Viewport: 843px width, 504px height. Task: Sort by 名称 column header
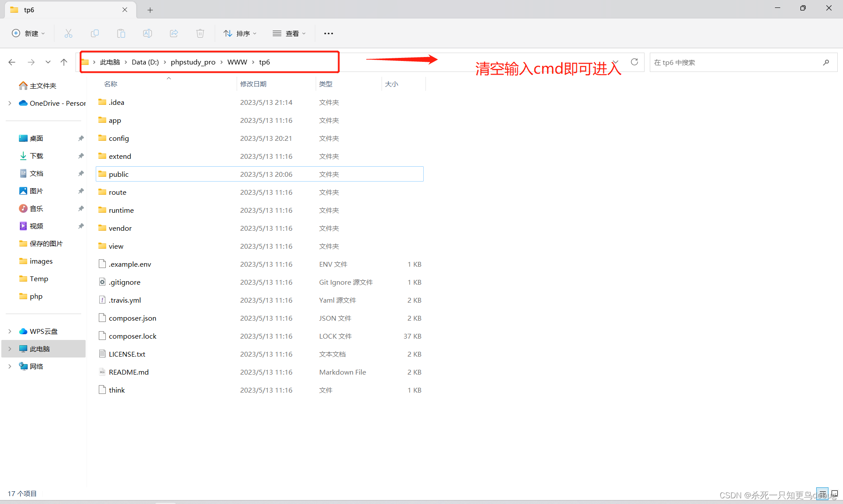(x=111, y=84)
